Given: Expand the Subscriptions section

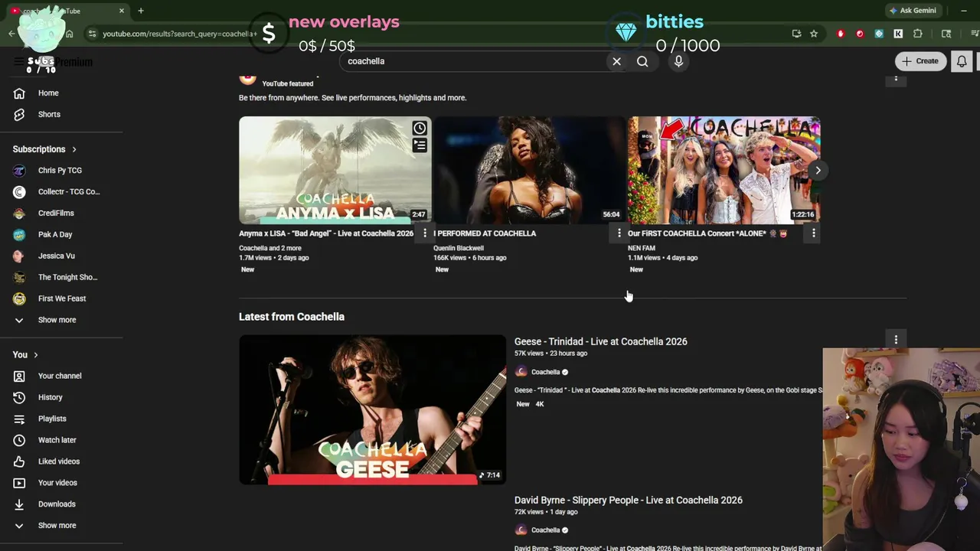Looking at the screenshot, I should click(x=44, y=149).
